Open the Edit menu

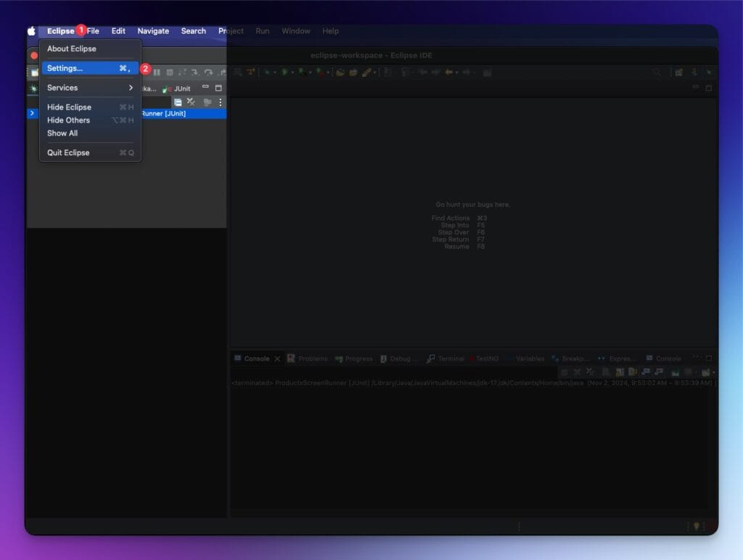[118, 30]
